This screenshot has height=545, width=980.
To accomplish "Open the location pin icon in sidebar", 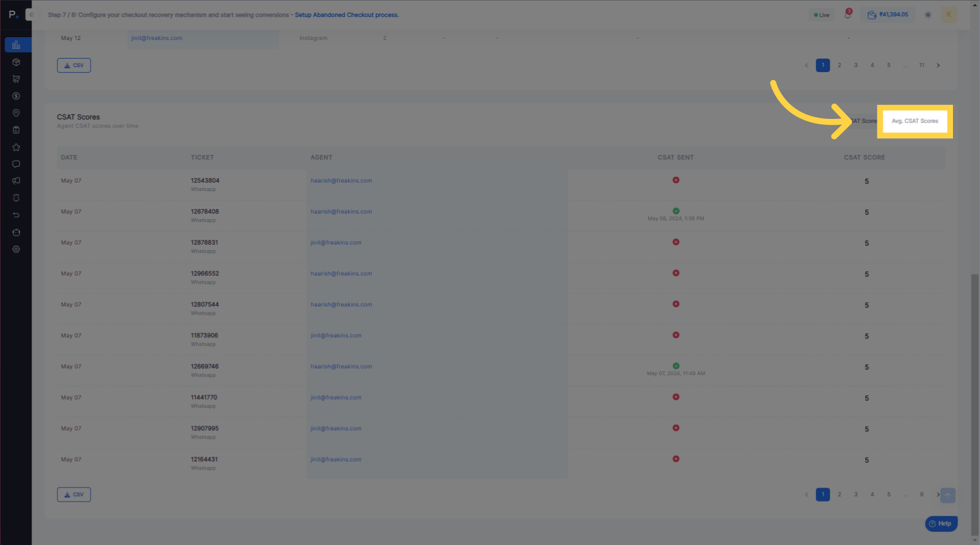I will 16,113.
